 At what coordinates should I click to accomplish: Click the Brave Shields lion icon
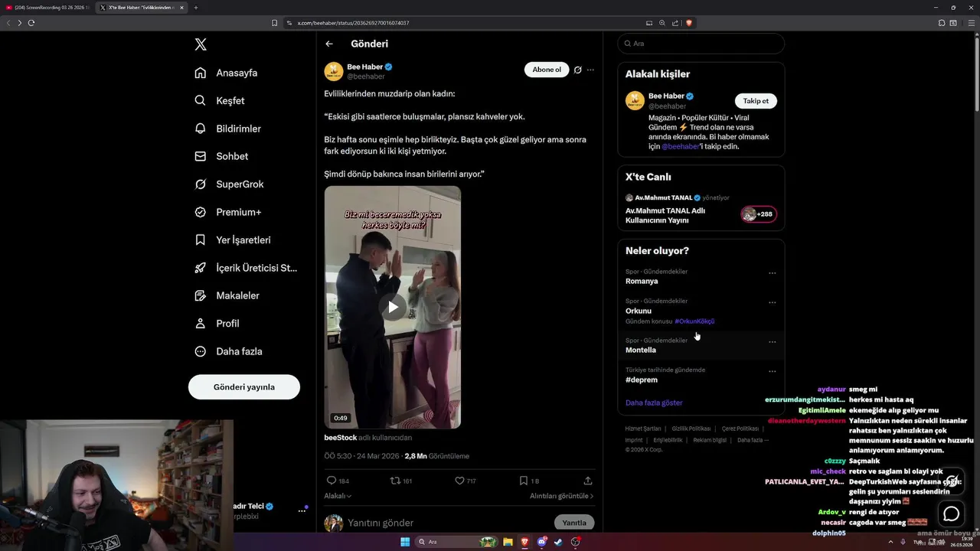[689, 23]
